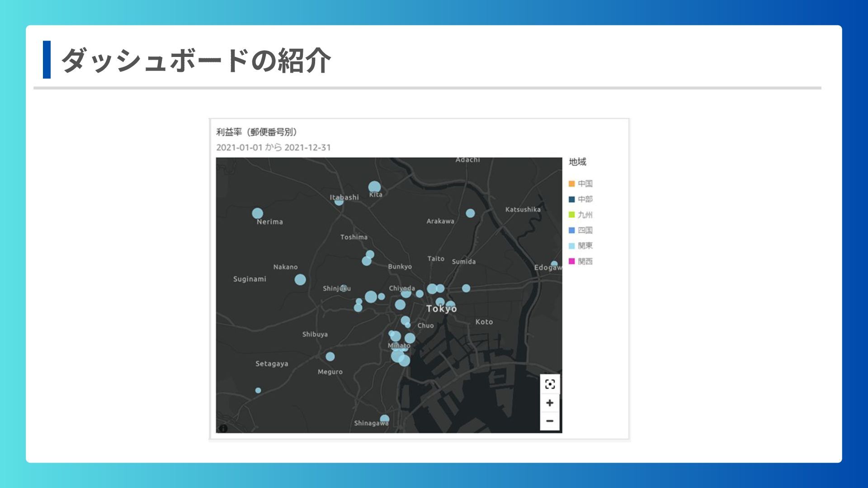Click the Shibuya map label

point(315,334)
